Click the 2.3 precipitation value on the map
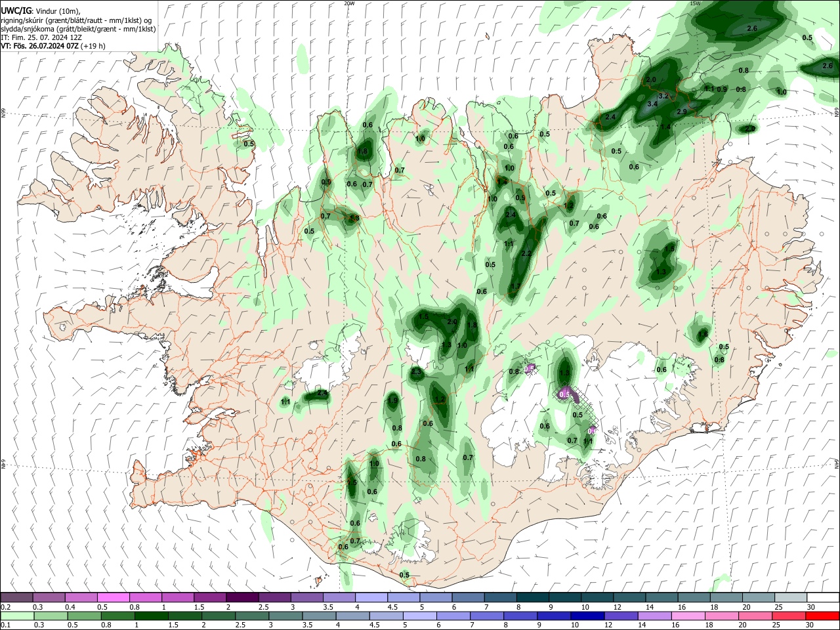 point(416,371)
